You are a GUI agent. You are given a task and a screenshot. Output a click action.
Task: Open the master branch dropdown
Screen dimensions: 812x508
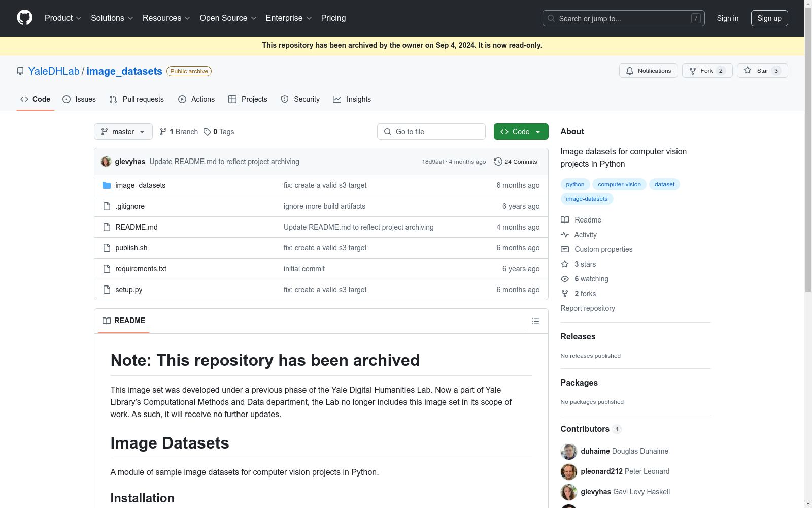click(x=123, y=132)
